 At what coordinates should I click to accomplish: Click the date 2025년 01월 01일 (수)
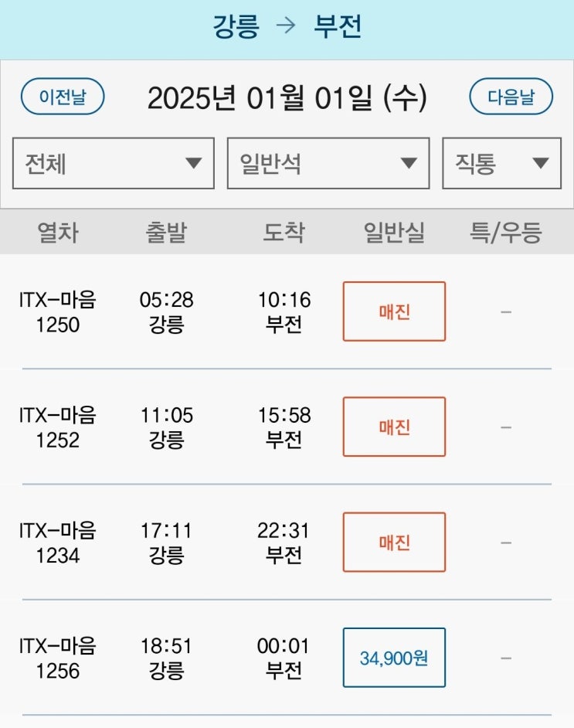287,98
